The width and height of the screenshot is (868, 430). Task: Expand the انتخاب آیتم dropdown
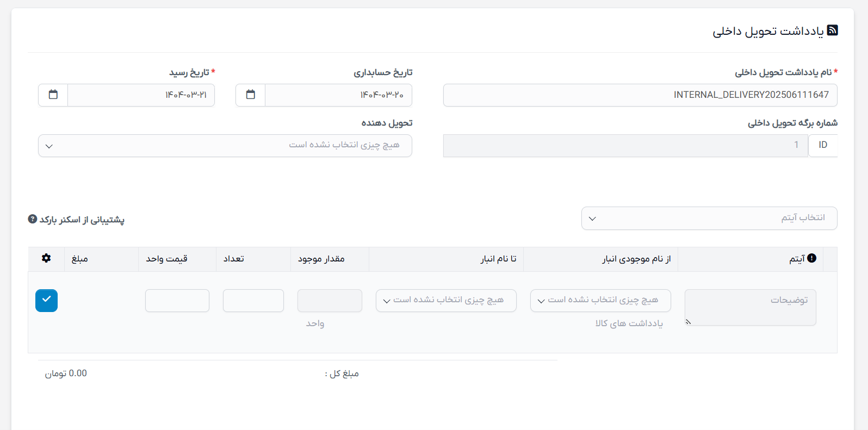pyautogui.click(x=709, y=218)
